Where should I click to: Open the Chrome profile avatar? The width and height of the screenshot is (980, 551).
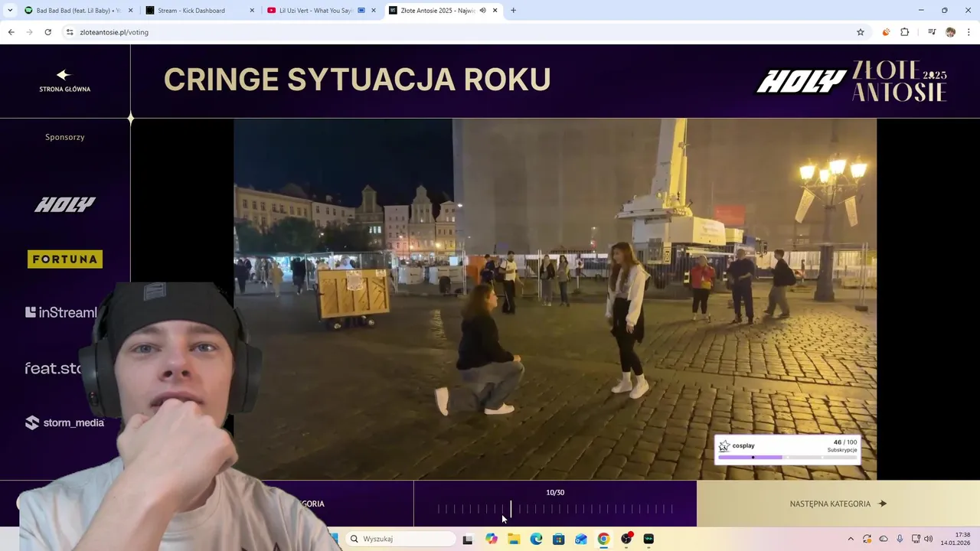tap(950, 32)
